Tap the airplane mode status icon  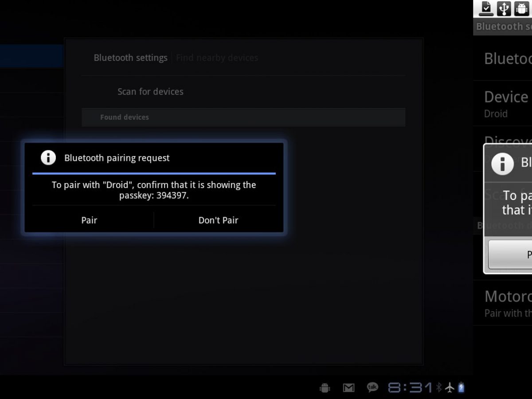[450, 387]
